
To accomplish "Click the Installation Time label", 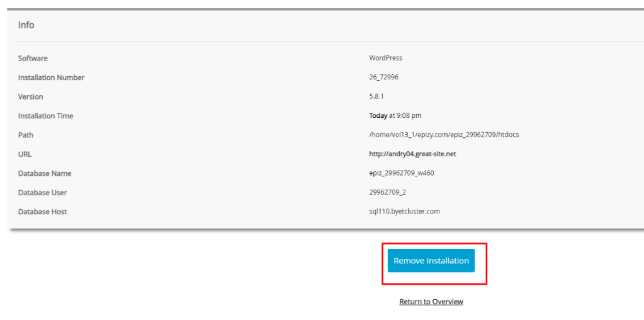I will (x=45, y=116).
